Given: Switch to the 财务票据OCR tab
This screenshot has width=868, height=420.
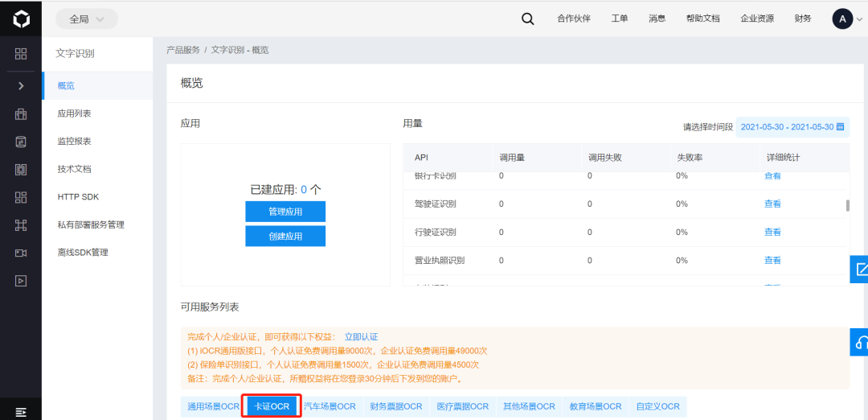Looking at the screenshot, I should pos(395,406).
